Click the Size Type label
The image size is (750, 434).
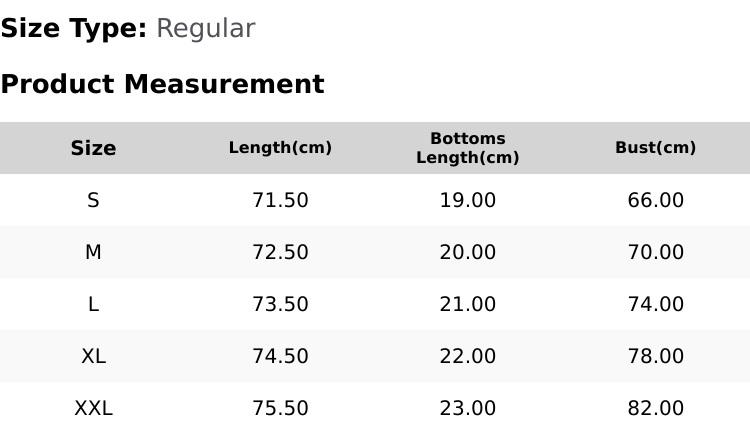(74, 28)
